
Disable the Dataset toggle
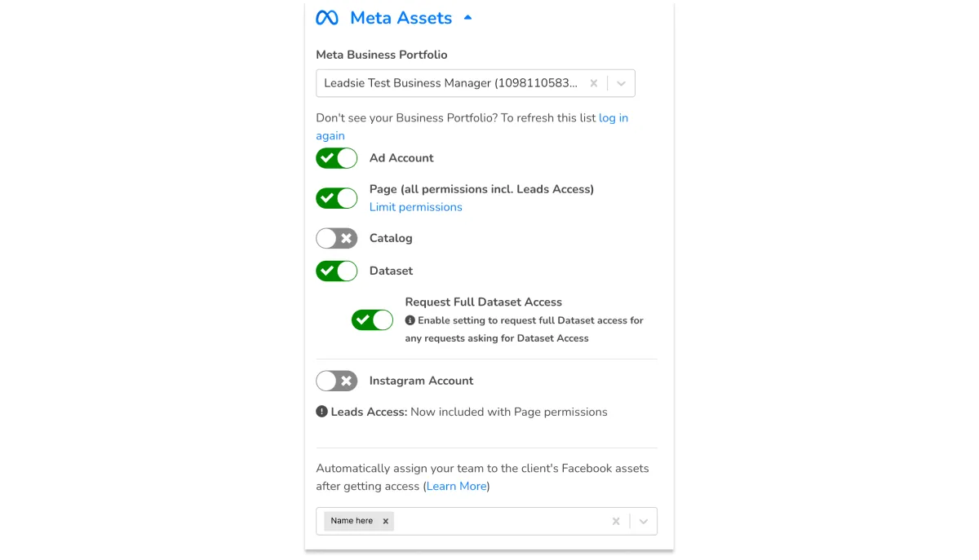pos(337,271)
